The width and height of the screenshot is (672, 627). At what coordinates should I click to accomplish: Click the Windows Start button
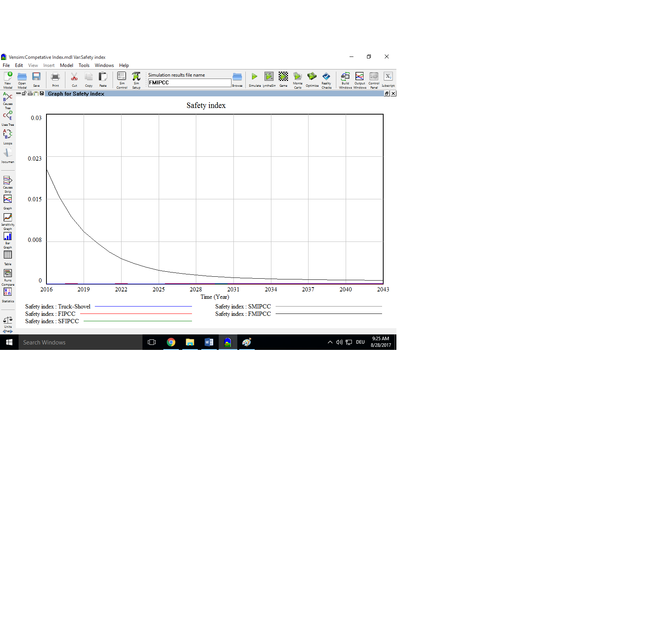(x=9, y=342)
